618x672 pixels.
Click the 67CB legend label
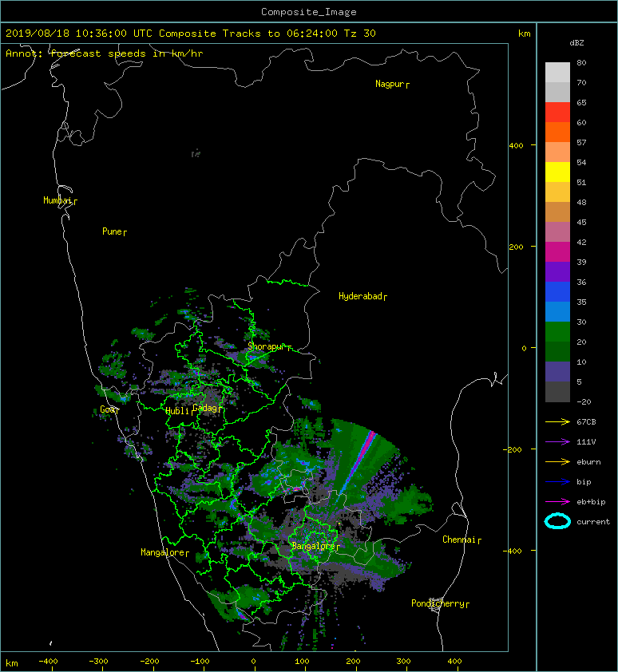(x=586, y=422)
